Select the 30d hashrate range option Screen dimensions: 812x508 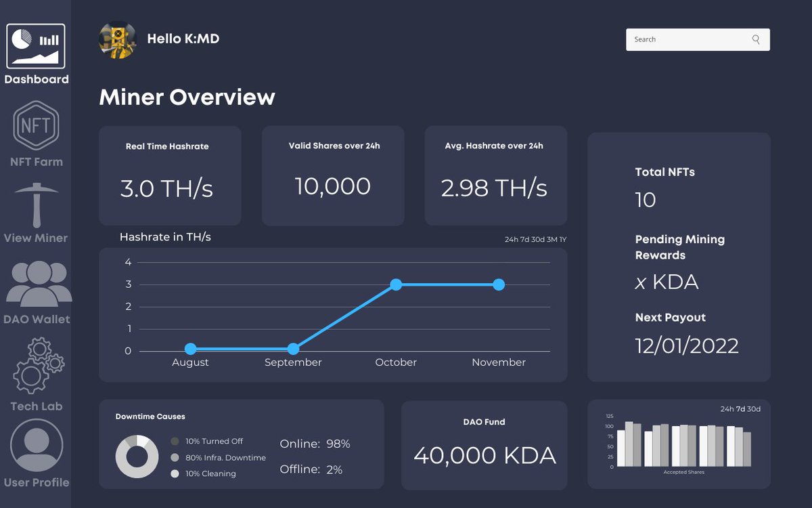539,238
